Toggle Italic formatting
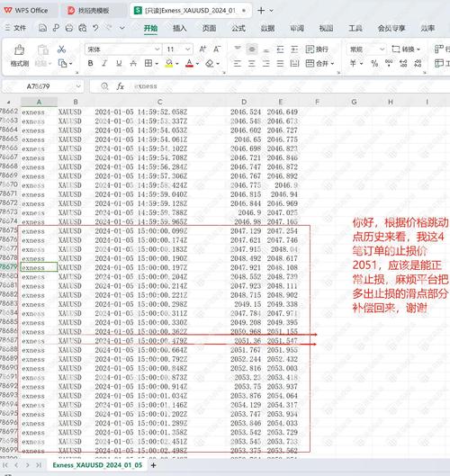The height and width of the screenshot is (476, 450). click(104, 64)
